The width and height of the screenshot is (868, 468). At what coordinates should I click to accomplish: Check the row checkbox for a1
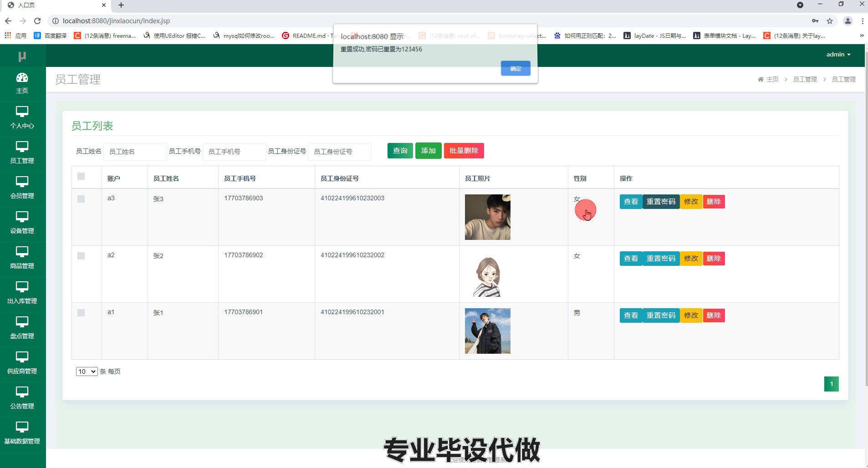(x=81, y=313)
